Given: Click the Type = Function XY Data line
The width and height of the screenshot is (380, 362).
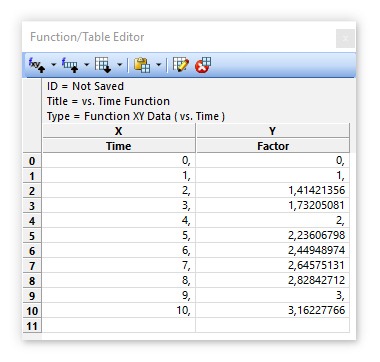Looking at the screenshot, I should [x=136, y=116].
